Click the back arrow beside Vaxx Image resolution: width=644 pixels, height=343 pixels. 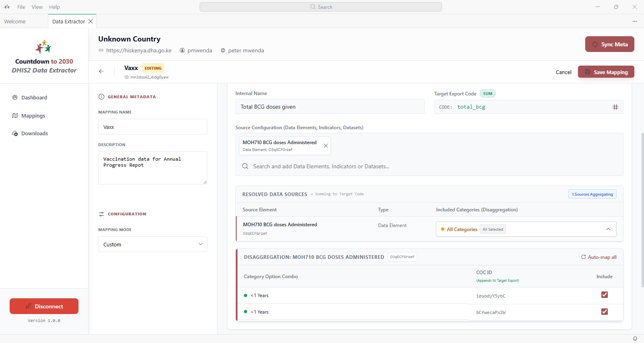pos(101,71)
